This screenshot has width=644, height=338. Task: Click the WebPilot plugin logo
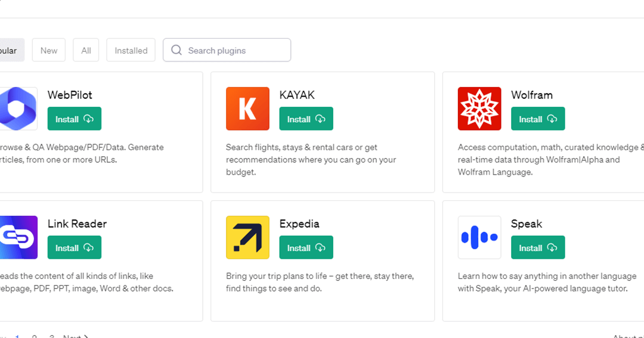click(18, 108)
